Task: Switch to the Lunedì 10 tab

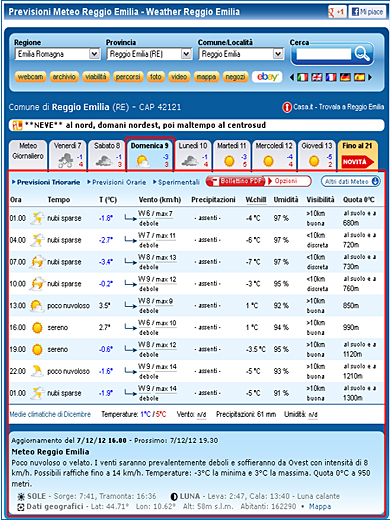Action: pyautogui.click(x=193, y=155)
